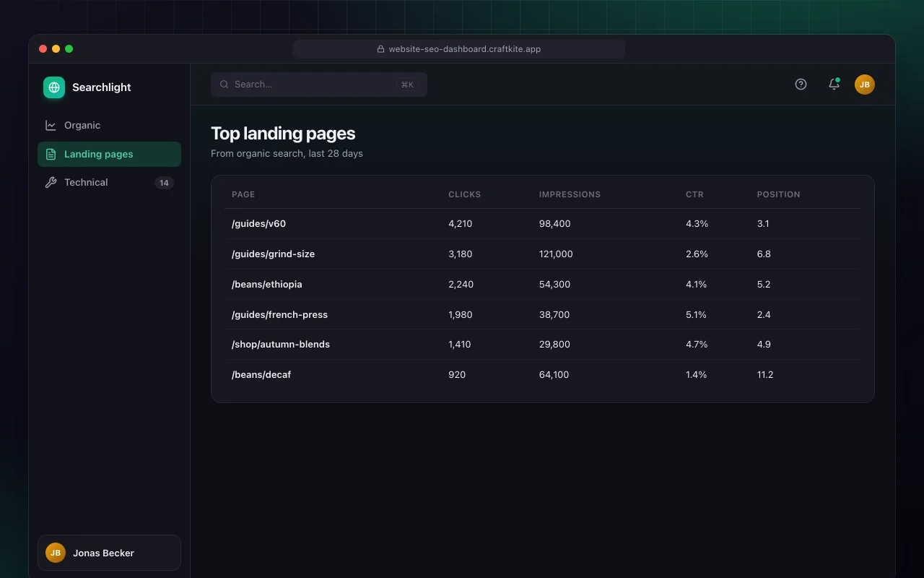Sort by the PAGE column header

click(x=243, y=194)
